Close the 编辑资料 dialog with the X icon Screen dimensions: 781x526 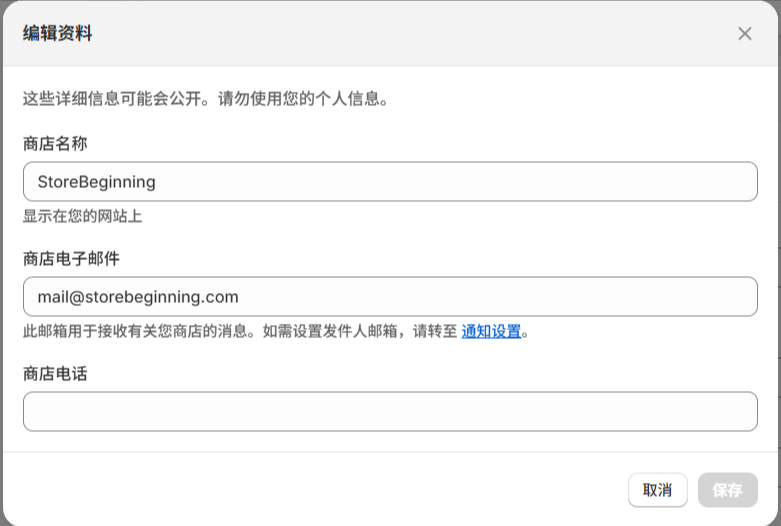click(744, 34)
